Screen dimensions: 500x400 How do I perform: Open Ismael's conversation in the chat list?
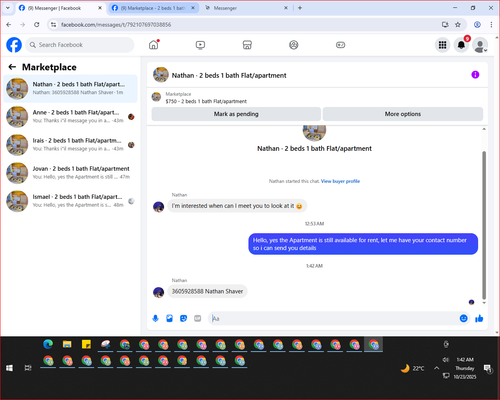pos(70,201)
